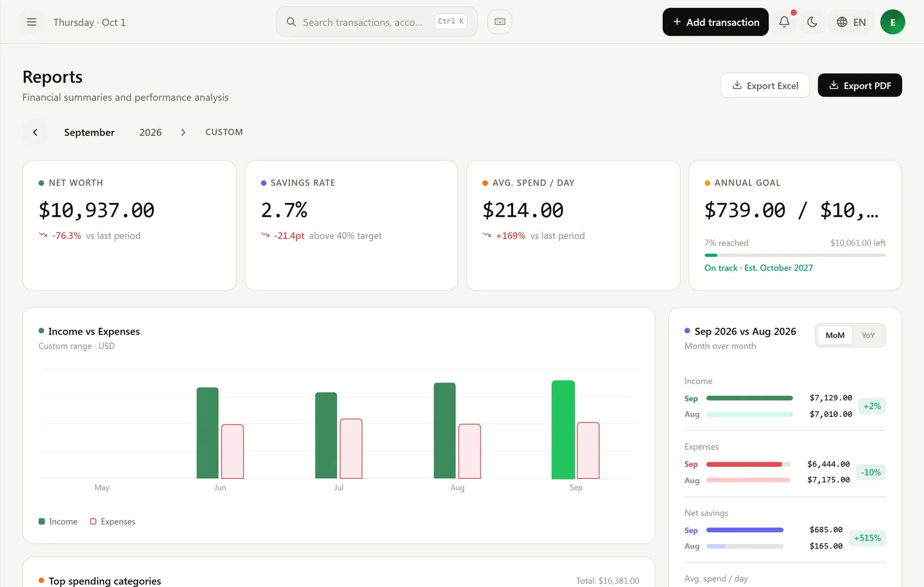Open the notifications bell
The height and width of the screenshot is (587, 924).
pos(784,22)
